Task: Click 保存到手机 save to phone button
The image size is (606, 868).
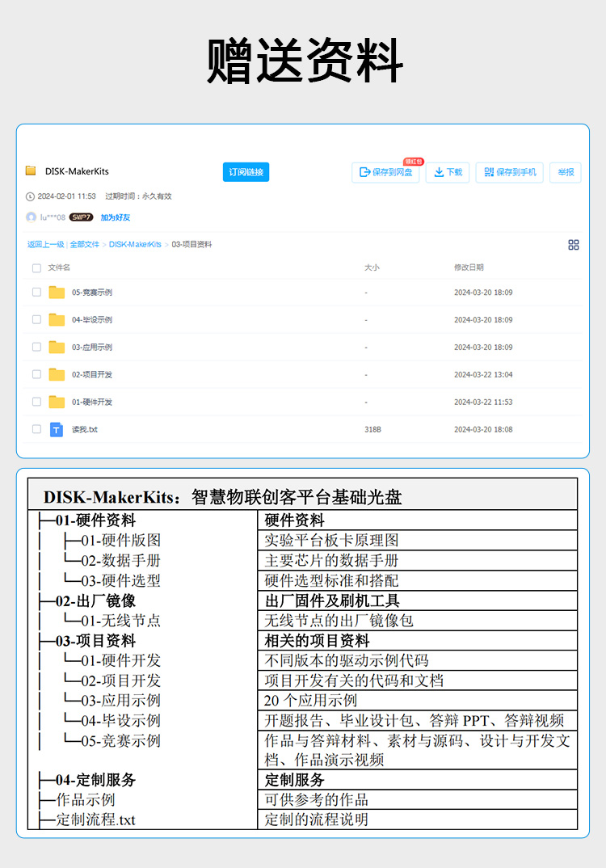Action: 510,172
